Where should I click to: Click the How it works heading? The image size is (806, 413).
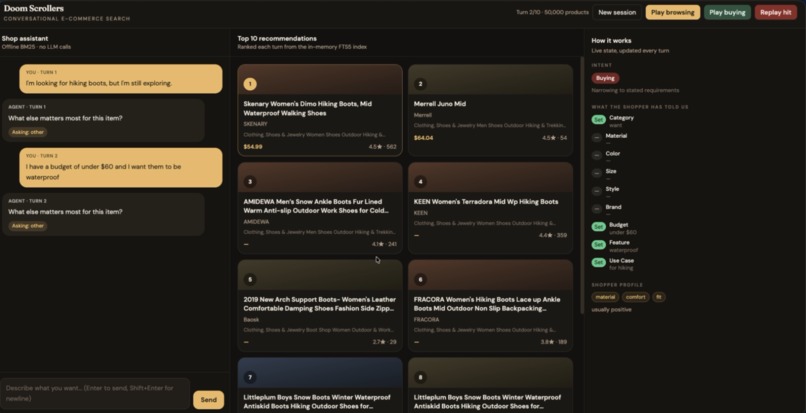611,41
